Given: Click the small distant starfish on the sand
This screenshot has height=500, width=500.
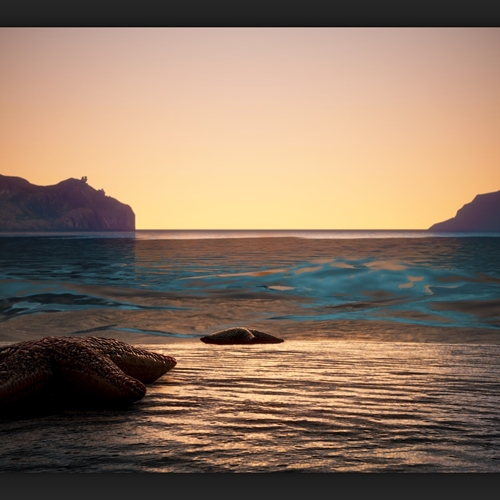Looking at the screenshot, I should [242, 336].
